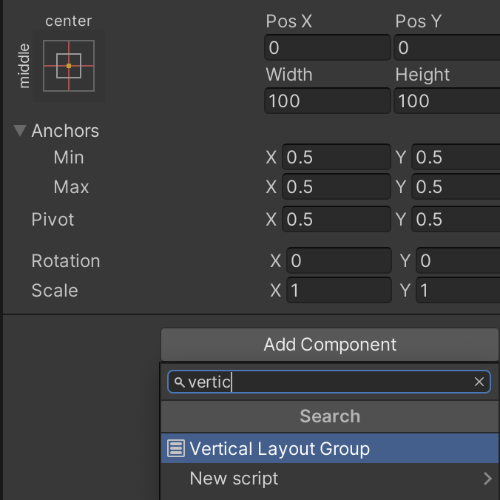The width and height of the screenshot is (500, 500).
Task: Click the Vertical Layout Group icon
Action: pyautogui.click(x=176, y=448)
